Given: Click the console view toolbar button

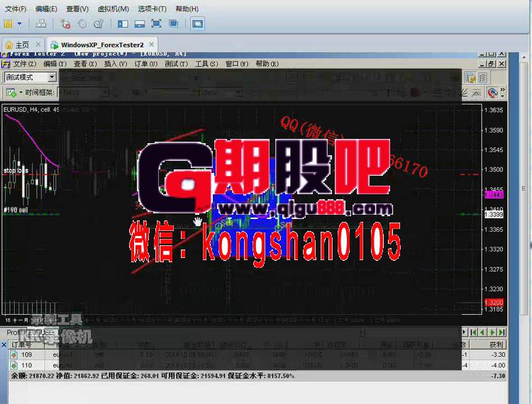Looking at the screenshot, I should coord(197,23).
